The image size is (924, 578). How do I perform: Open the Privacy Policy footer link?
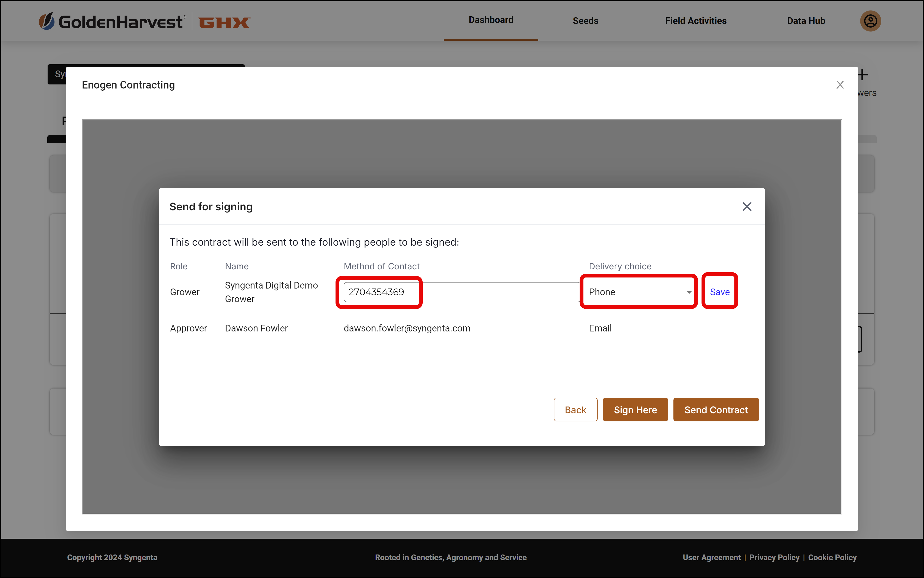(x=774, y=557)
